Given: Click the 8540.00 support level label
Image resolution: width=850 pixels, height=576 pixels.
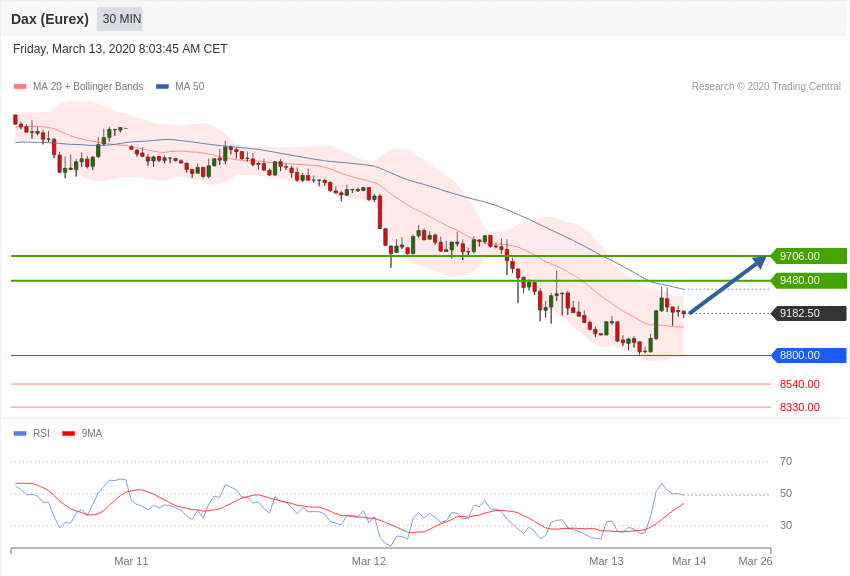Looking at the screenshot, I should click(x=800, y=384).
